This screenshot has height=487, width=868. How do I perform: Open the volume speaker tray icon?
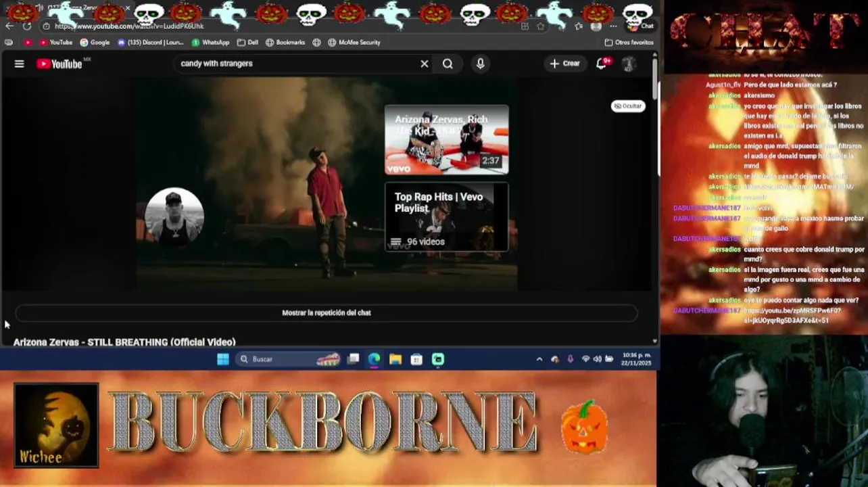pos(597,359)
